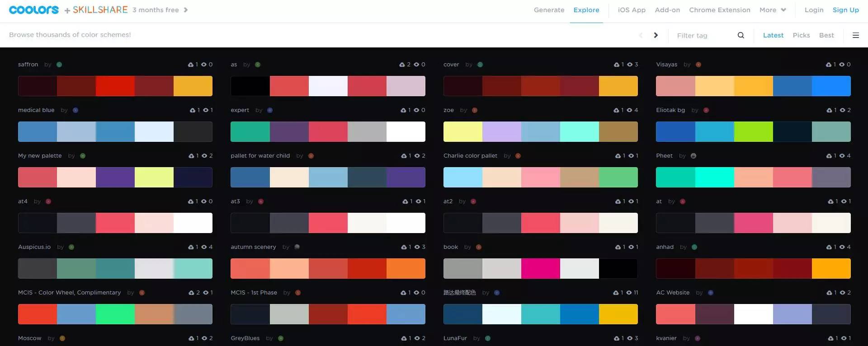Open the Chrome Extension link
Screen dimensions: 868x346
tap(720, 10)
